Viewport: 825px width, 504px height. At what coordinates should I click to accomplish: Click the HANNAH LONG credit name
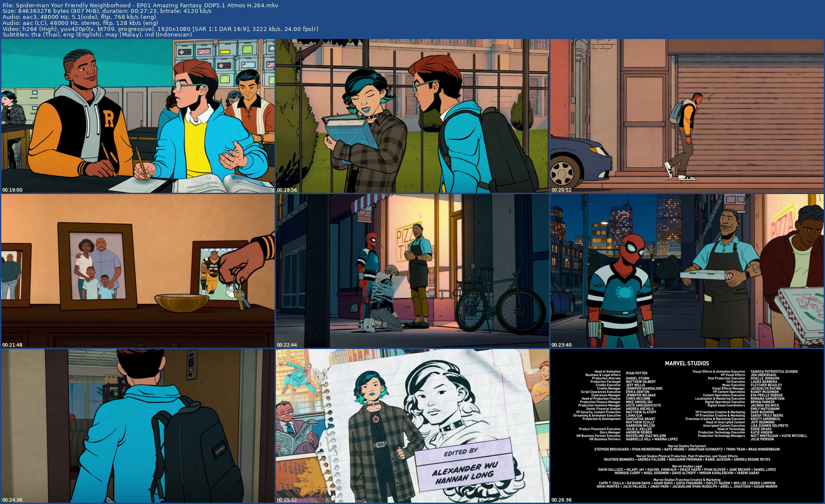(464, 478)
